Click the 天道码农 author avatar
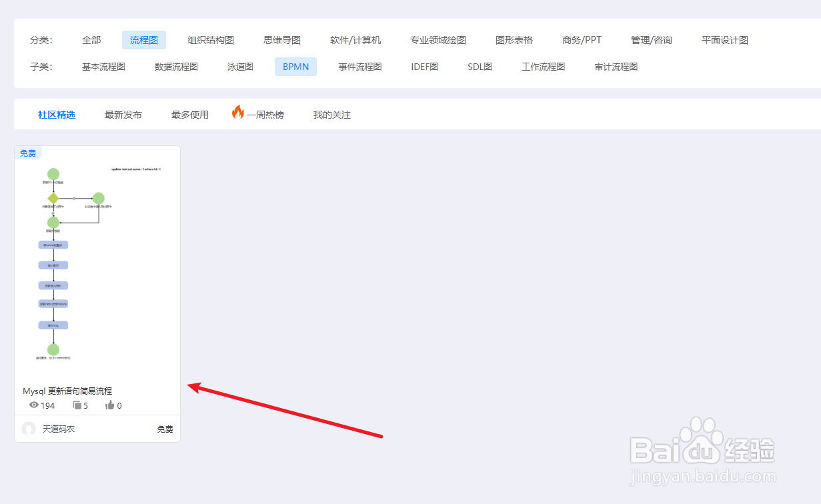The width and height of the screenshot is (821, 504). point(28,429)
